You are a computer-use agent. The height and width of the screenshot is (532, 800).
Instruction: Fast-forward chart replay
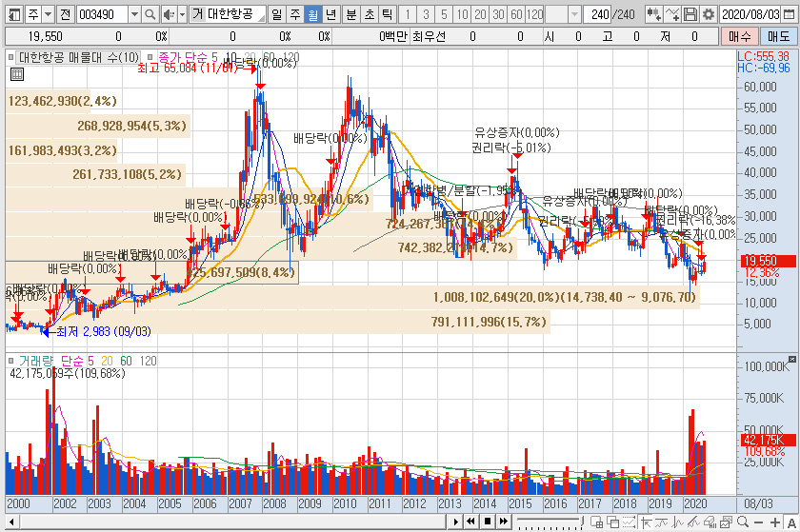coord(504,522)
